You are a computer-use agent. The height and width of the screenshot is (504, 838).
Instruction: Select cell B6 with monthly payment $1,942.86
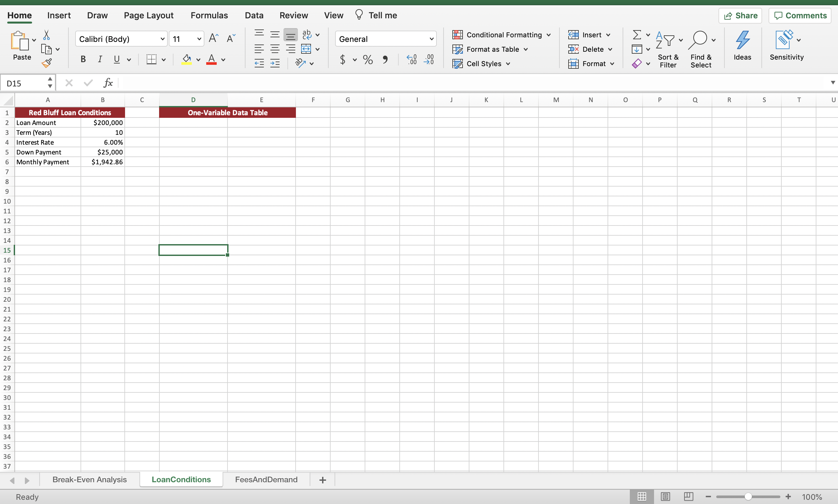point(102,162)
